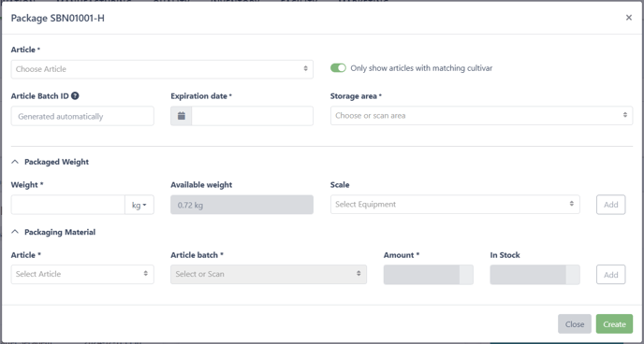This screenshot has width=644, height=344.
Task: Click Add button next to Scale
Action: point(610,205)
